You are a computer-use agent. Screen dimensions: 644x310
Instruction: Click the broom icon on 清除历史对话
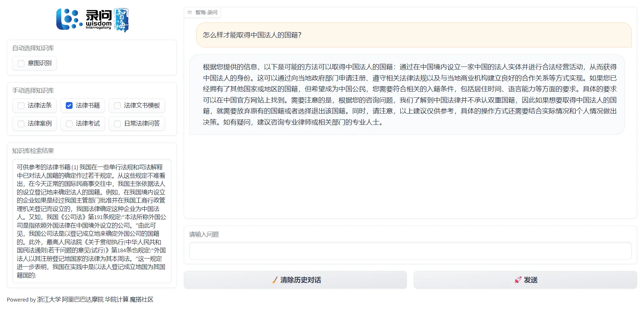coord(275,280)
